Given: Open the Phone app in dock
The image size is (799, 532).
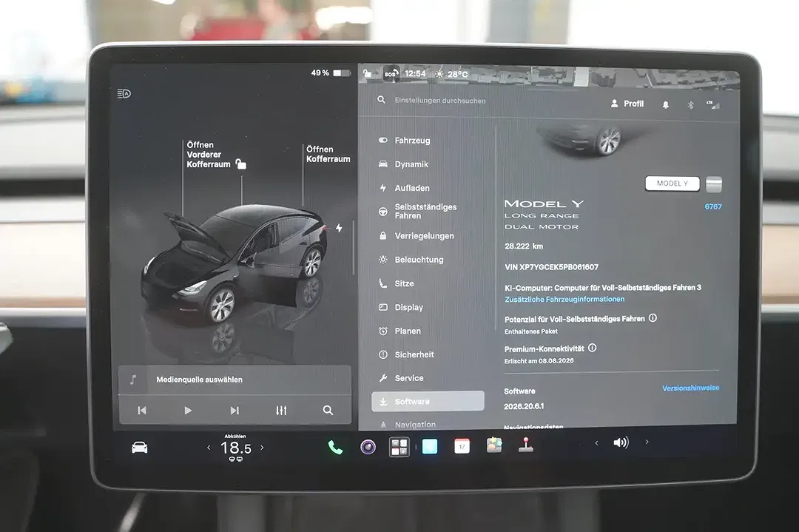Looking at the screenshot, I should point(335,448).
